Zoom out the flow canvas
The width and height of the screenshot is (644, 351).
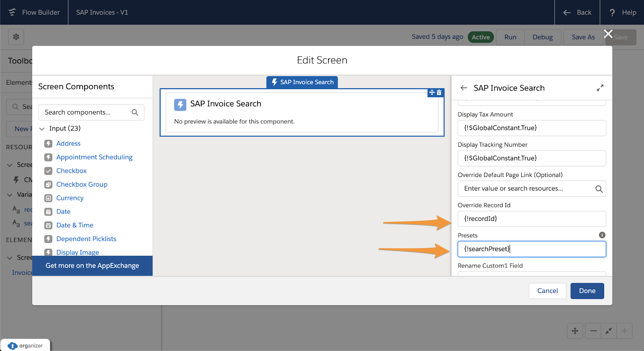coord(593,331)
